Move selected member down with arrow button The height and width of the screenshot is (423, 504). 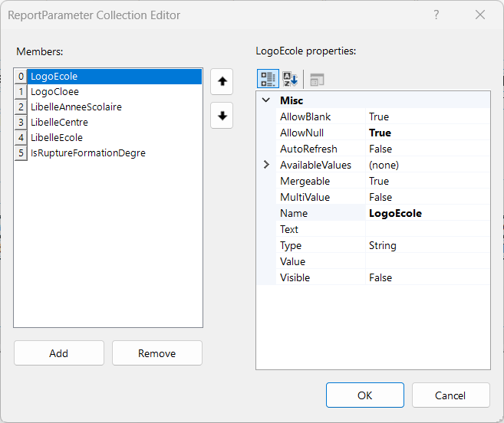click(222, 116)
